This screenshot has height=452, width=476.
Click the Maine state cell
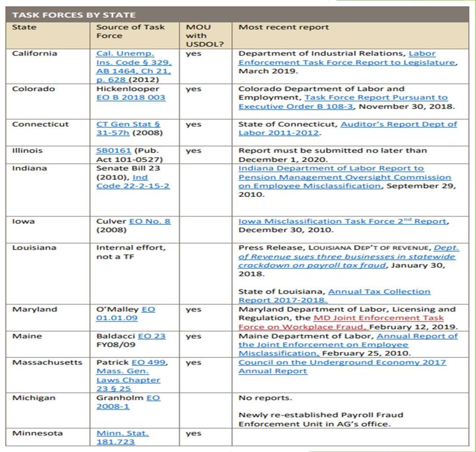tap(48, 345)
